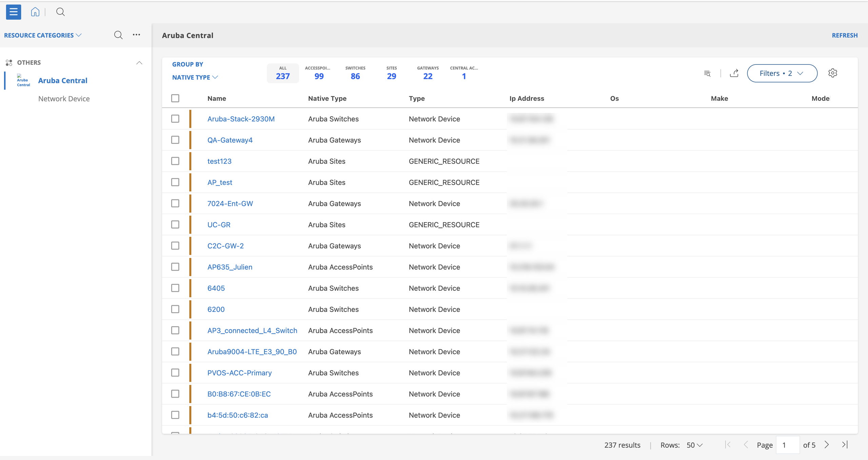This screenshot has width=868, height=460.
Task: Open the Aruba-Stack-2930M link
Action: tap(241, 119)
